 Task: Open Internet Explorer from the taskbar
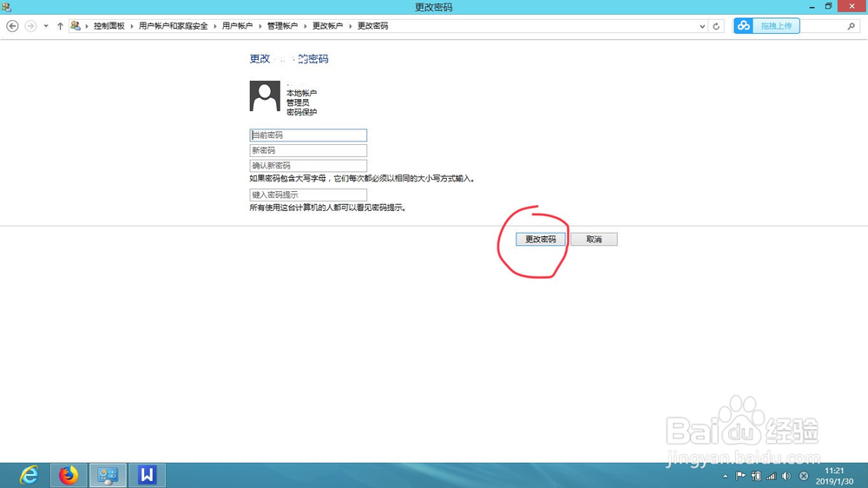point(29,475)
